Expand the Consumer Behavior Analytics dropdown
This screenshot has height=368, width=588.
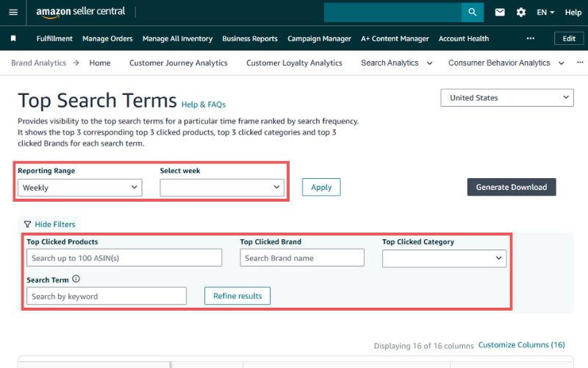(506, 63)
